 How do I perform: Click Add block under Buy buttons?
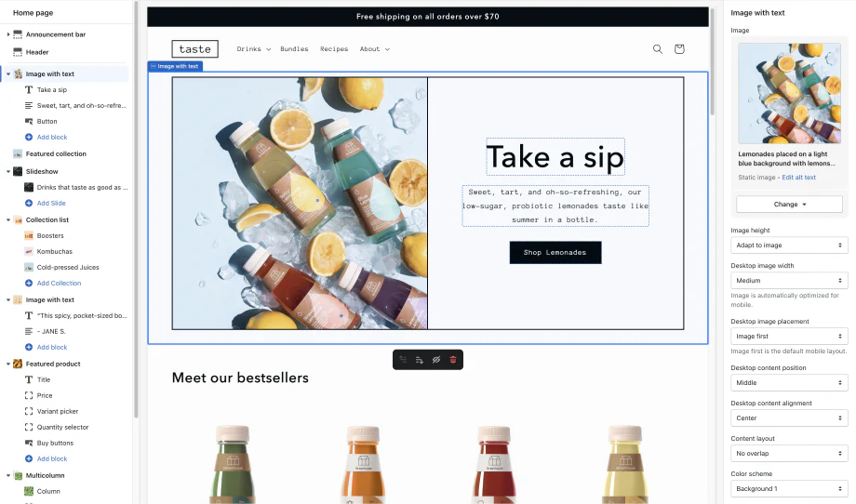pyautogui.click(x=52, y=458)
